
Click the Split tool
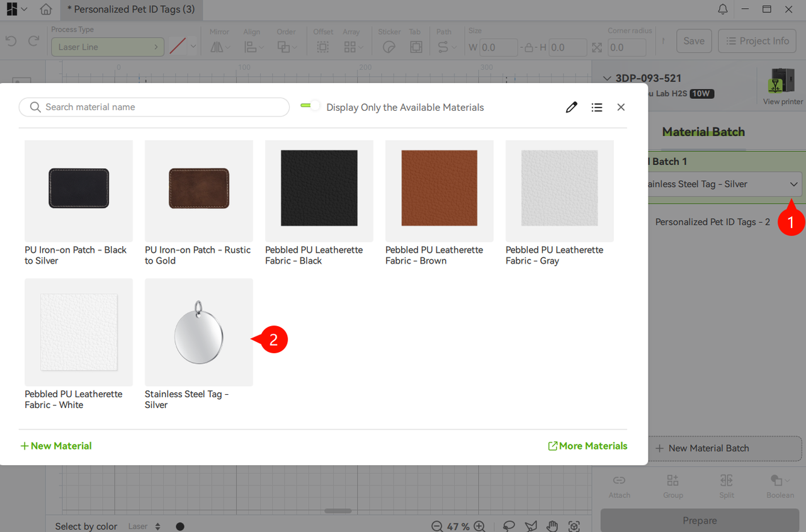[727, 486]
